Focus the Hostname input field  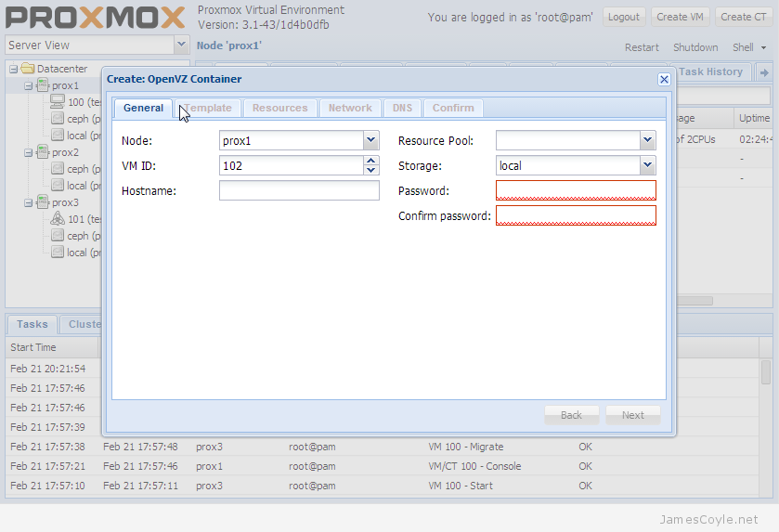(x=299, y=190)
